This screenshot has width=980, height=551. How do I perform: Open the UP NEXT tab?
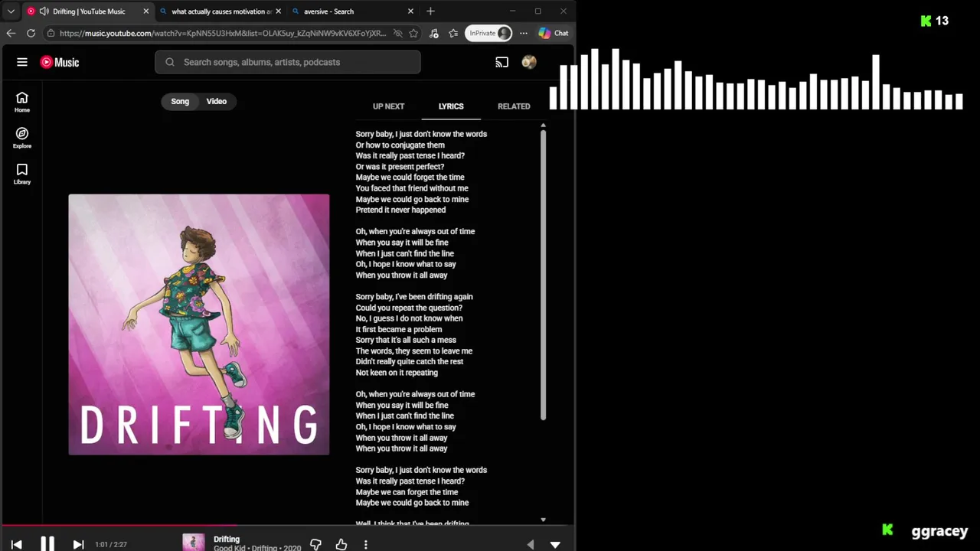click(x=388, y=106)
